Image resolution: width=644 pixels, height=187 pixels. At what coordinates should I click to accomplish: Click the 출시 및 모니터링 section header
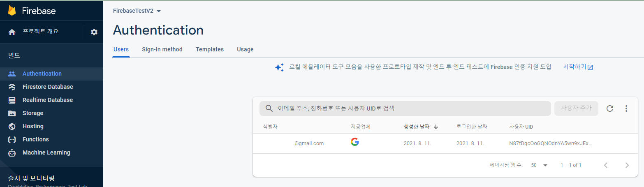[31, 178]
